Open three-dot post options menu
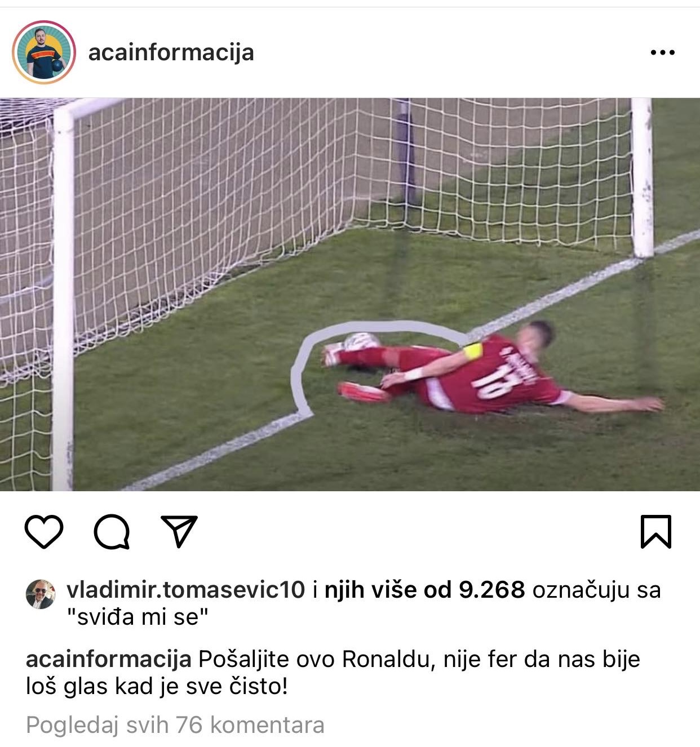The image size is (700, 747). (x=662, y=52)
